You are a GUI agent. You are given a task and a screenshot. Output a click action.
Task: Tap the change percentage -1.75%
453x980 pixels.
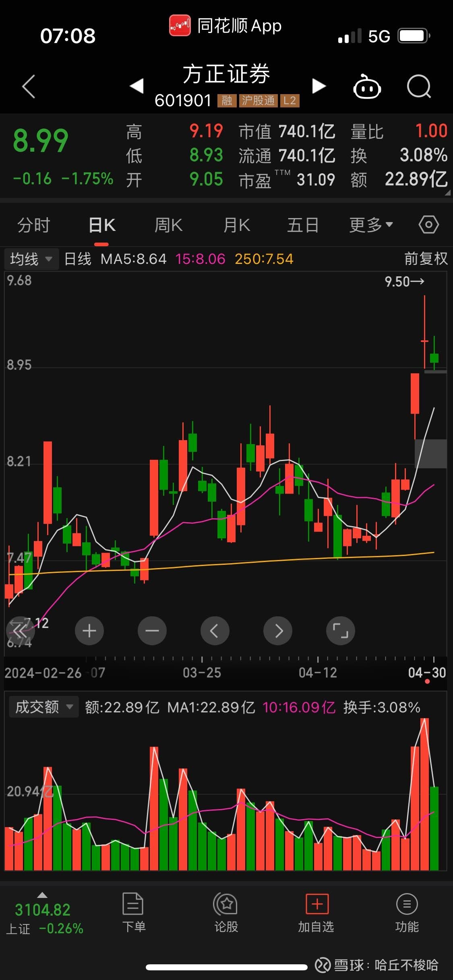pos(87,179)
